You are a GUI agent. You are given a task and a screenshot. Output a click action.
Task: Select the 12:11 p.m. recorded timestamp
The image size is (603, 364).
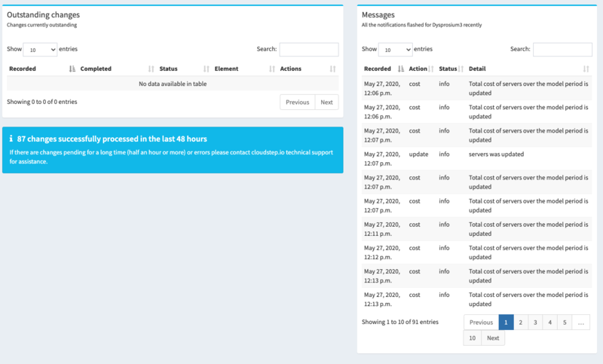coord(382,229)
